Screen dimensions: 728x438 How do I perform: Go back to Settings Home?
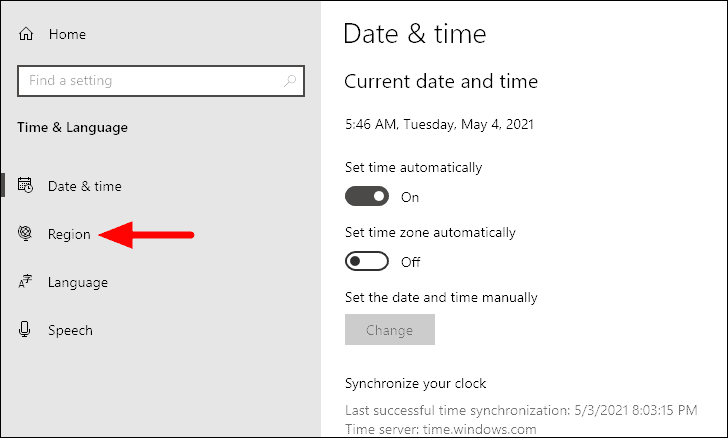click(x=67, y=34)
